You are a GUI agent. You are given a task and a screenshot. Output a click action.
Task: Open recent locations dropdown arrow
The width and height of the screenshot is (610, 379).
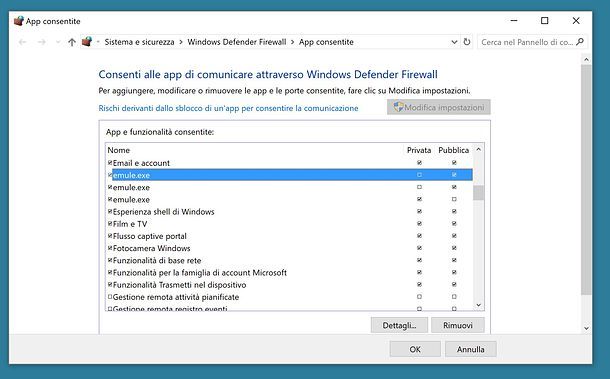click(x=58, y=42)
